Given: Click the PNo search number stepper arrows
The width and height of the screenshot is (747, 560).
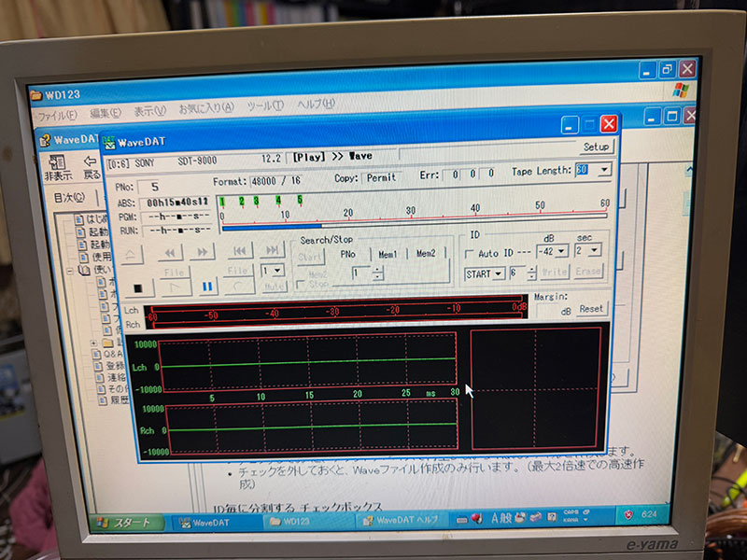Looking at the screenshot, I should 377,273.
